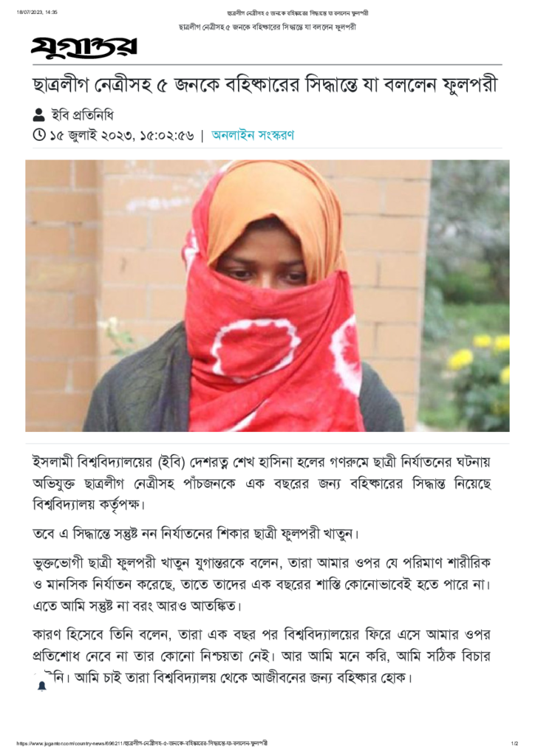Click the paragraph starting কারণ হিসেবে তিনি
535x756 pixels.
262,656
